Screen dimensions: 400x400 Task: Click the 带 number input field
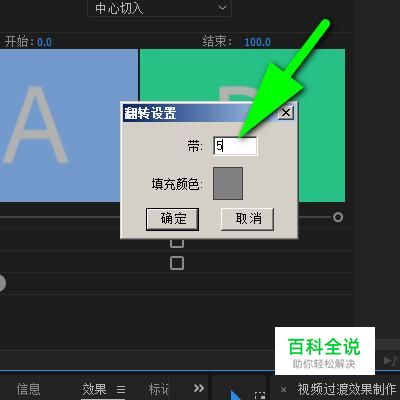[235, 146]
